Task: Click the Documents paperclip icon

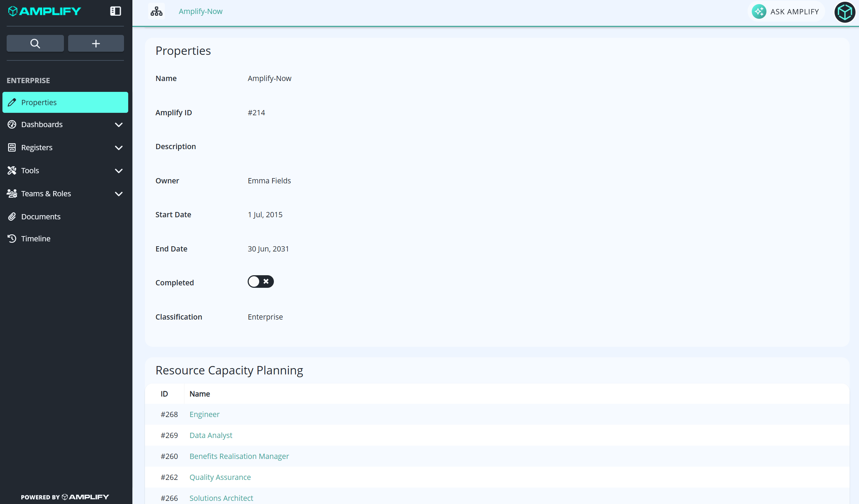Action: [x=12, y=217]
